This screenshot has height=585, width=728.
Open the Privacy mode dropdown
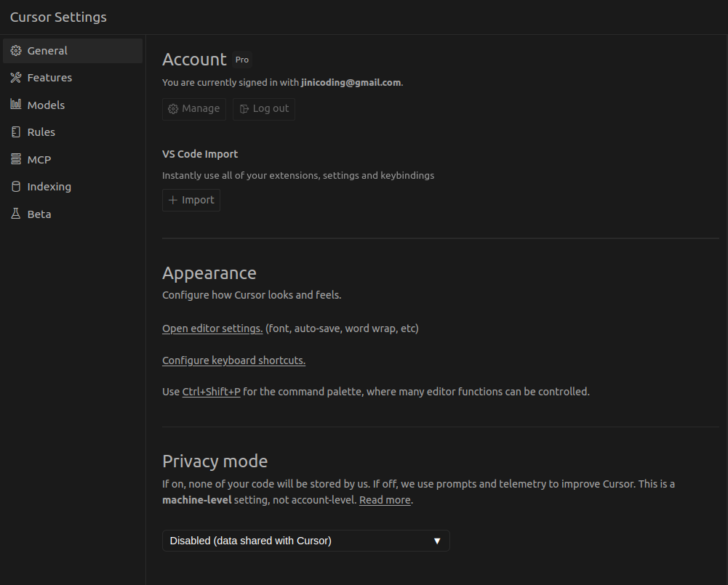click(x=306, y=541)
